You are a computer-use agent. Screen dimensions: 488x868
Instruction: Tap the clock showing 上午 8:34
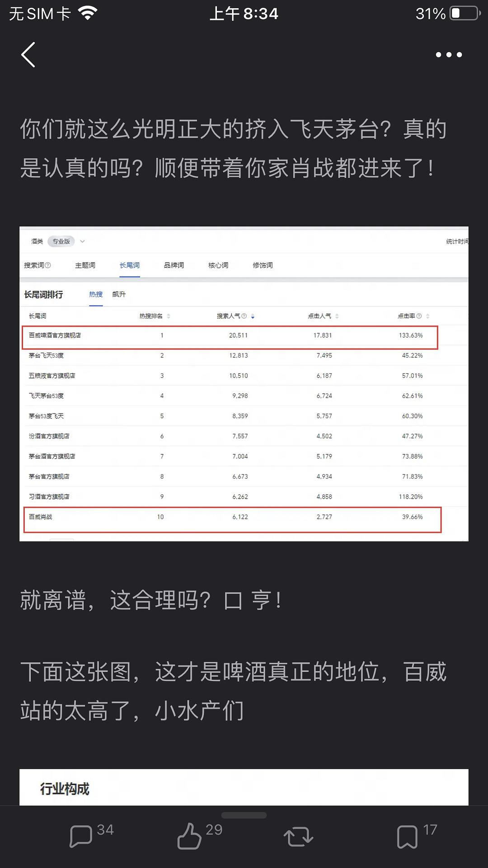[x=244, y=14]
